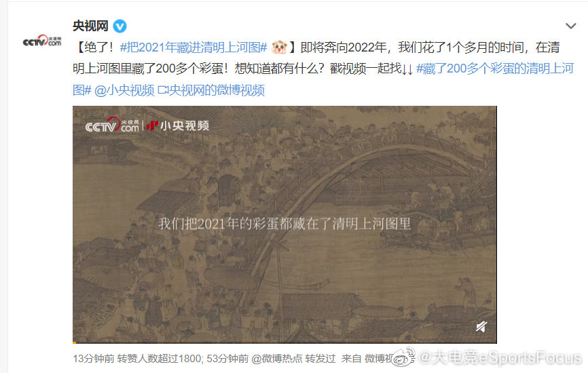Click the video camera icon before 央视网的微博视频
Screen dimensions: 588x373
[x=163, y=90]
